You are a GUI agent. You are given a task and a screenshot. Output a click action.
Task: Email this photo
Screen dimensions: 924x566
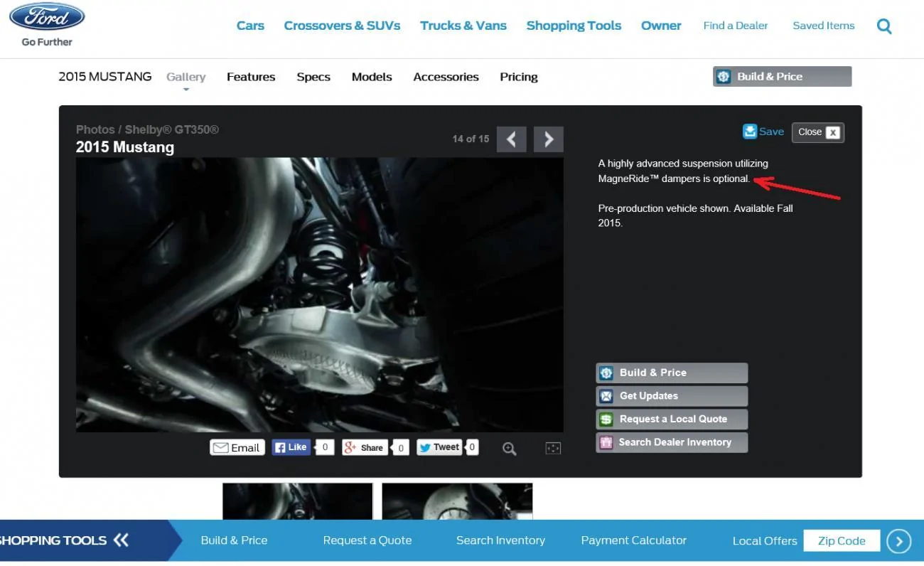(x=237, y=447)
